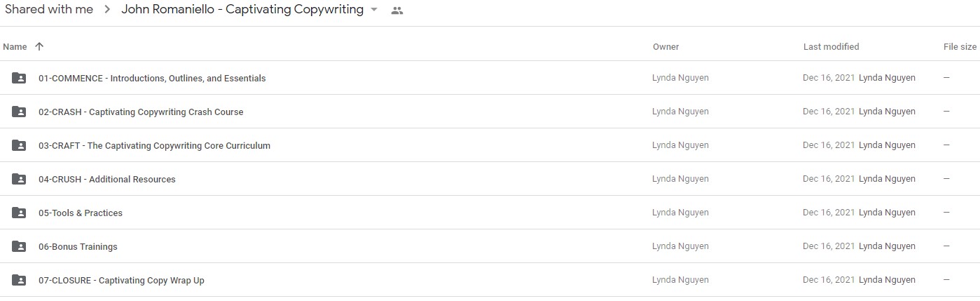
Task: Open the Captivating Copywriting folder dropdown arrow
Action: pos(374,10)
